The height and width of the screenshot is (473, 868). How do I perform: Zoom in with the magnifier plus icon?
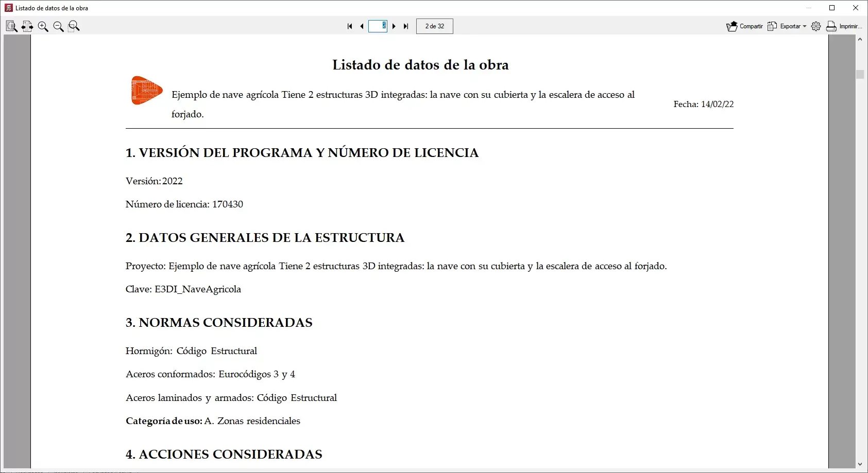click(x=43, y=26)
